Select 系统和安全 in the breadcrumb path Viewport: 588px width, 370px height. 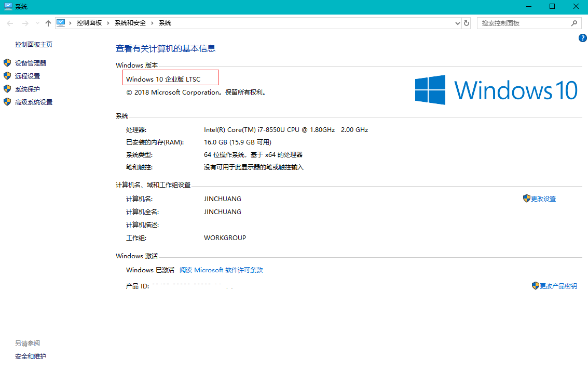(130, 23)
